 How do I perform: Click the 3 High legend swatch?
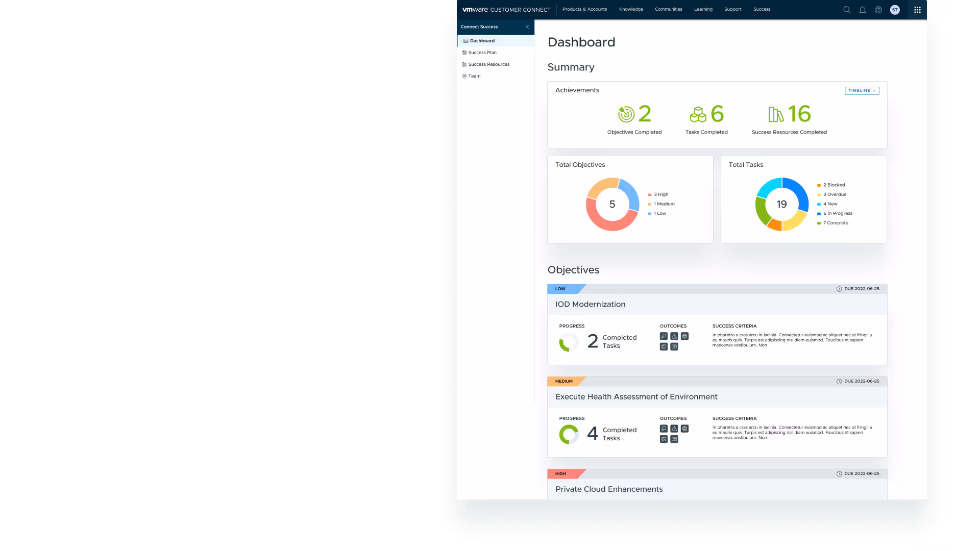click(x=649, y=194)
